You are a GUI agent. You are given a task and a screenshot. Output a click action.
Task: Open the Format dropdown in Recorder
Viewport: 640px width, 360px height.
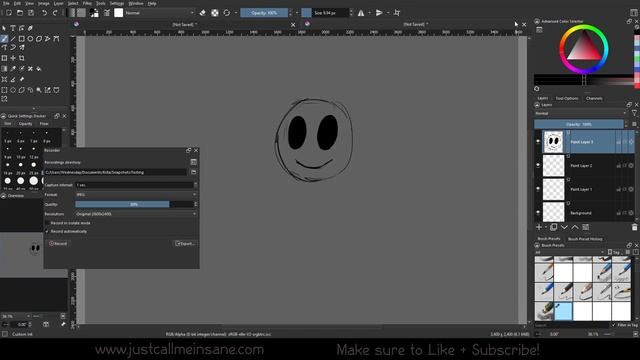point(136,195)
